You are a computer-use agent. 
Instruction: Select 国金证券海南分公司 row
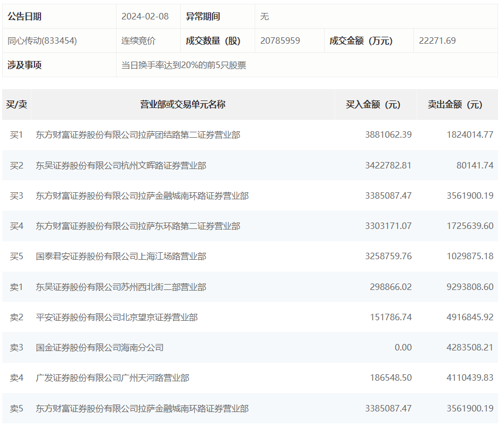tap(250, 348)
